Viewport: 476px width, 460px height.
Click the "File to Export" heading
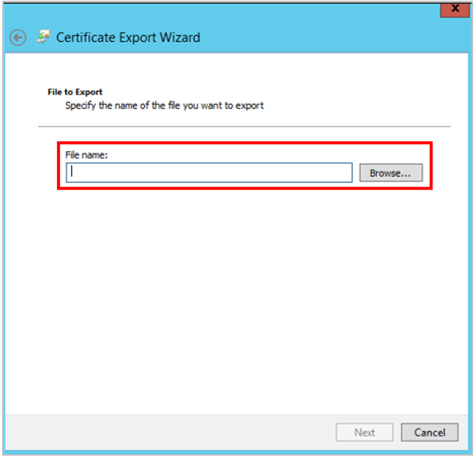click(75, 92)
